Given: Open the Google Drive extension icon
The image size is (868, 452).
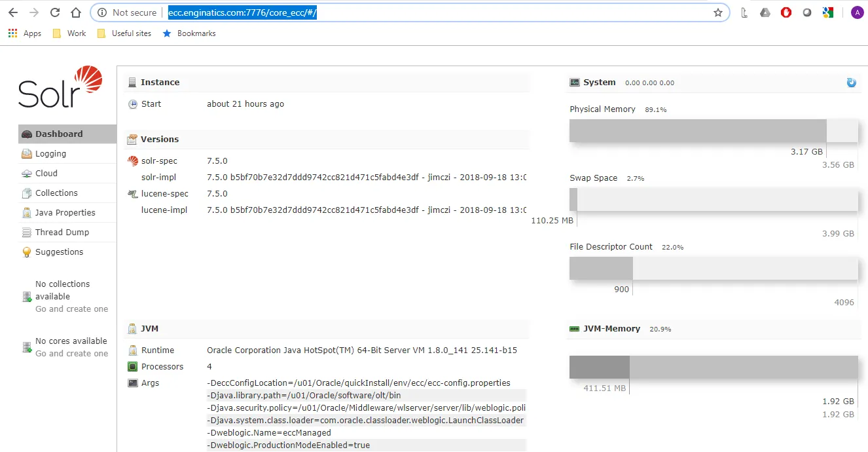Looking at the screenshot, I should pyautogui.click(x=765, y=12).
